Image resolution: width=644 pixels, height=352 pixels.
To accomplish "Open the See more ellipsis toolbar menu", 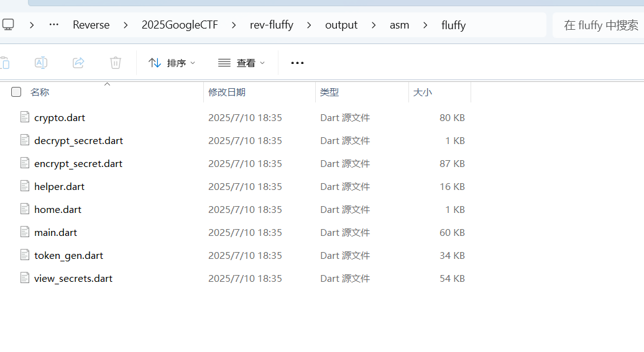I will 297,63.
